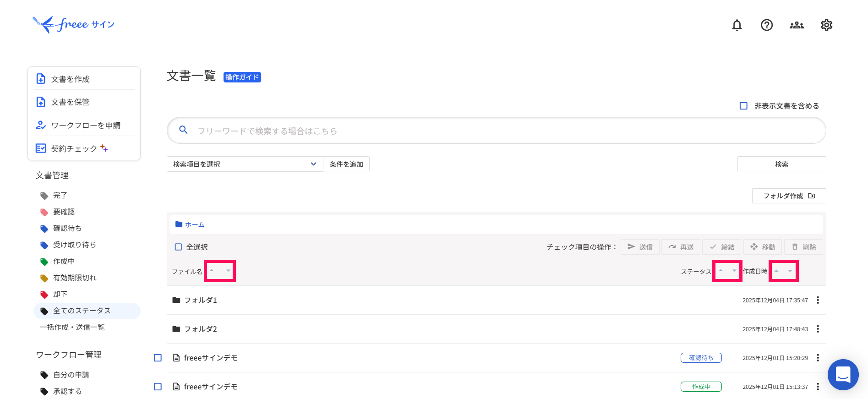Image resolution: width=868 pixels, height=399 pixels.
Task: Click the 操作ガイド badge
Action: click(242, 77)
